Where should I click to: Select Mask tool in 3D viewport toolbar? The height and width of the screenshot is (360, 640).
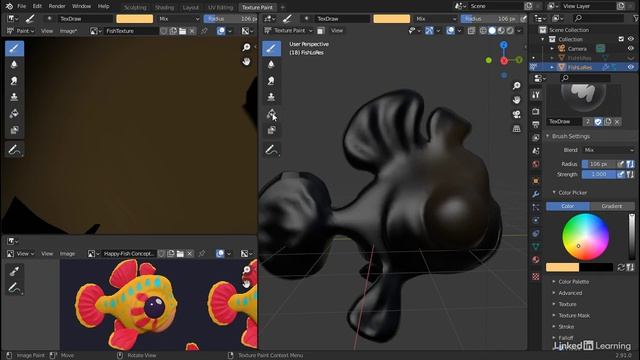pyautogui.click(x=271, y=130)
